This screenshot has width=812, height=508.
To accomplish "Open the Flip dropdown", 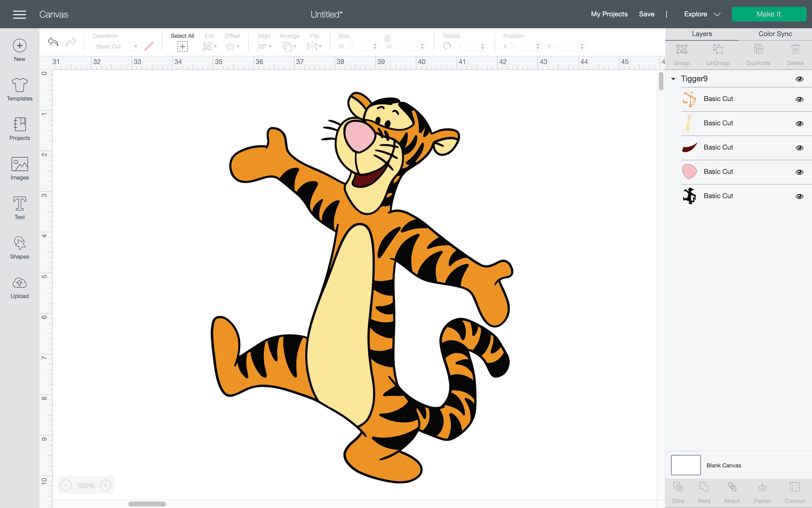I will (314, 46).
